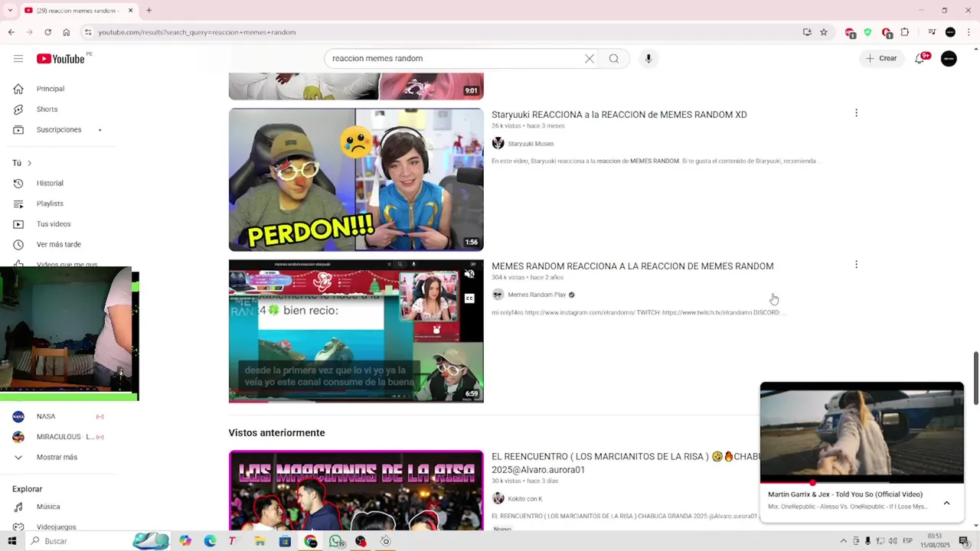Open the YouTube account avatar menu

(x=949, y=59)
